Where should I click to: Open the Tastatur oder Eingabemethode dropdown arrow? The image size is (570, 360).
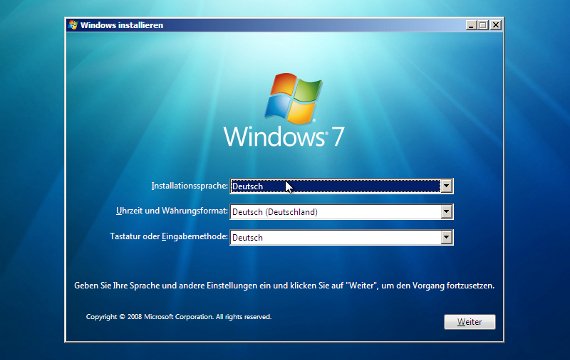tap(446, 237)
